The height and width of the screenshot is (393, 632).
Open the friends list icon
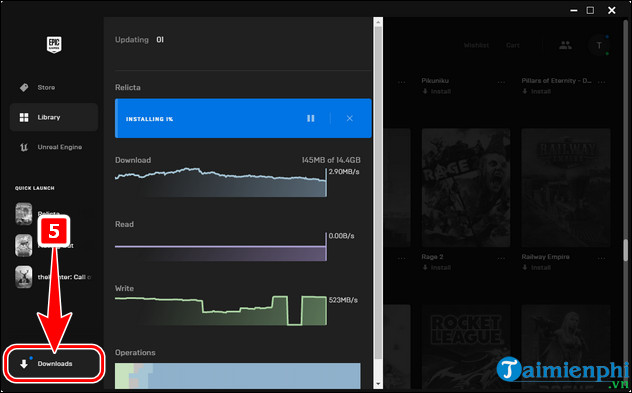click(x=565, y=46)
